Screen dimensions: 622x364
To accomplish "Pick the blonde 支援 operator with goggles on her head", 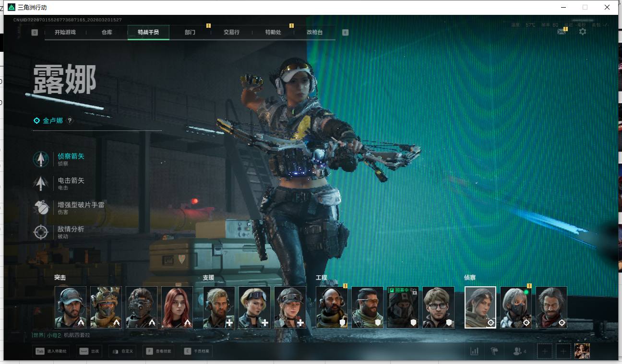I will pos(255,307).
